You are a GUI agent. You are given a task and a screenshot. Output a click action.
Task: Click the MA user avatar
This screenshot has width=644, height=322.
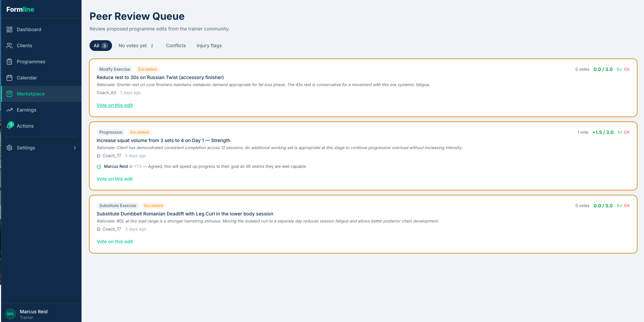click(10, 314)
